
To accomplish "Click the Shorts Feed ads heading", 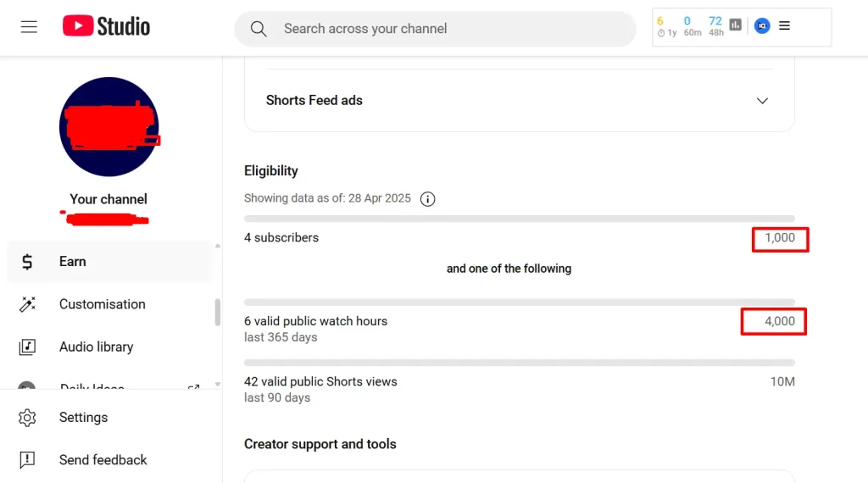I will pos(314,100).
